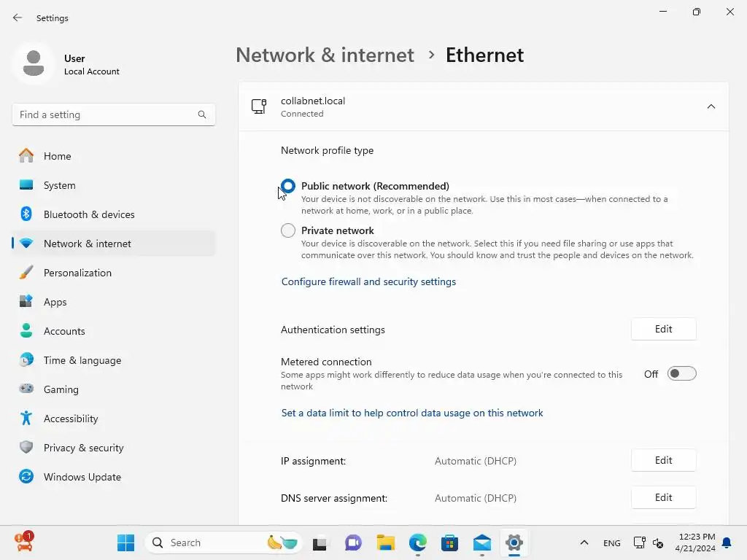Click the Accessibility figure icon
This screenshot has width=747, height=560.
26,418
